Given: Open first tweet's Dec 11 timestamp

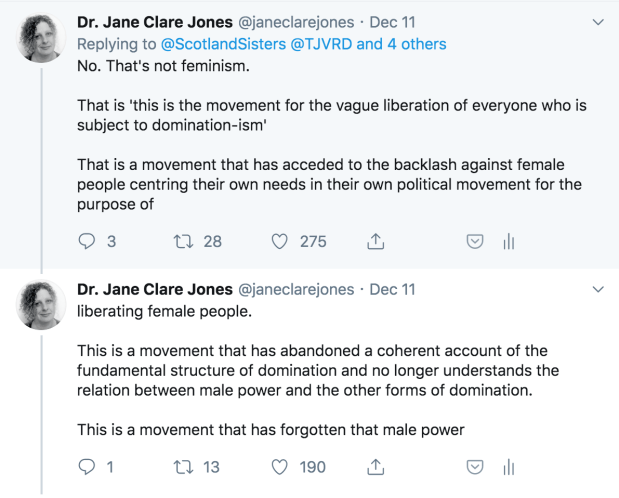Looking at the screenshot, I should click(393, 22).
